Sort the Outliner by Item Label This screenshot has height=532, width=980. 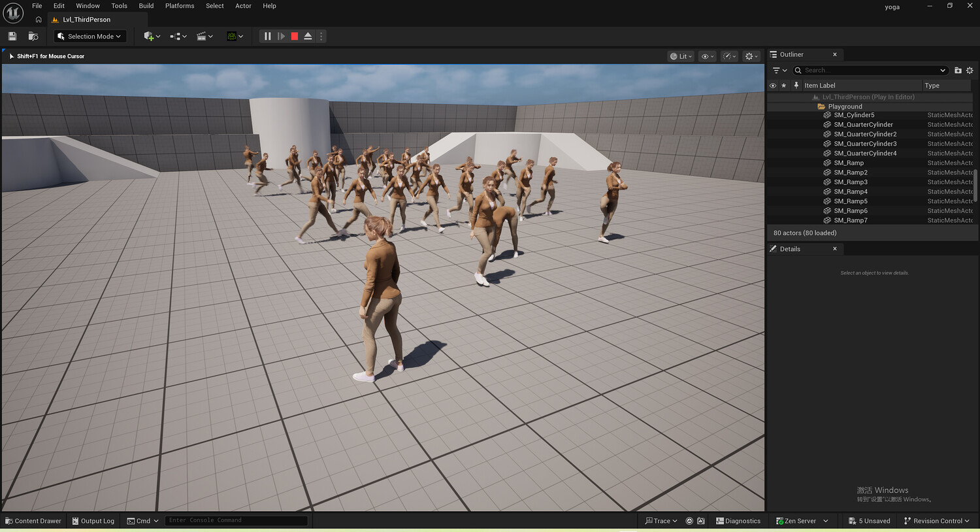point(862,86)
